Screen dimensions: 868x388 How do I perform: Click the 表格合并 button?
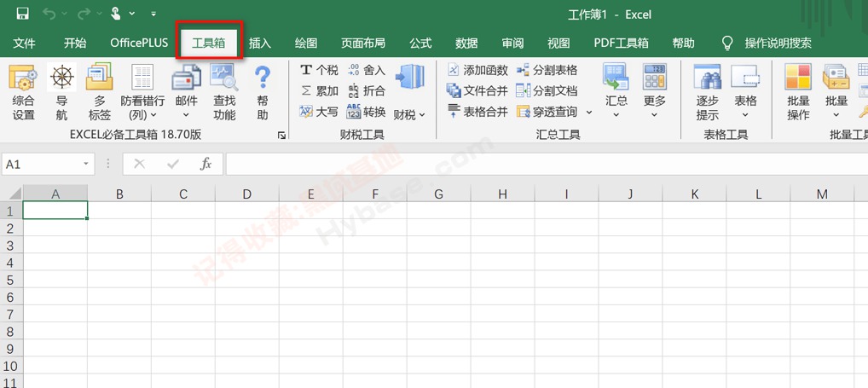[477, 112]
